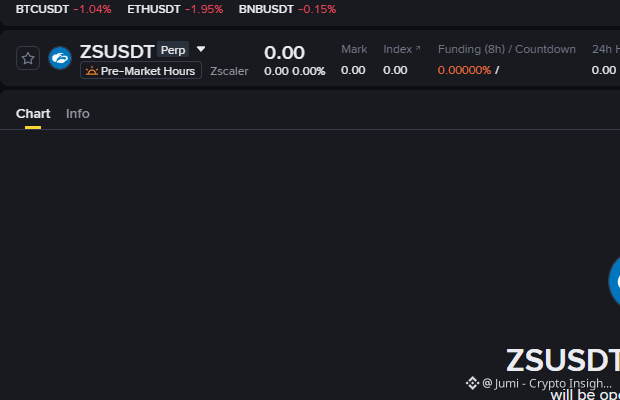This screenshot has width=620, height=400.
Task: Click the ZSUSDT symbol name in header
Action: tap(117, 51)
